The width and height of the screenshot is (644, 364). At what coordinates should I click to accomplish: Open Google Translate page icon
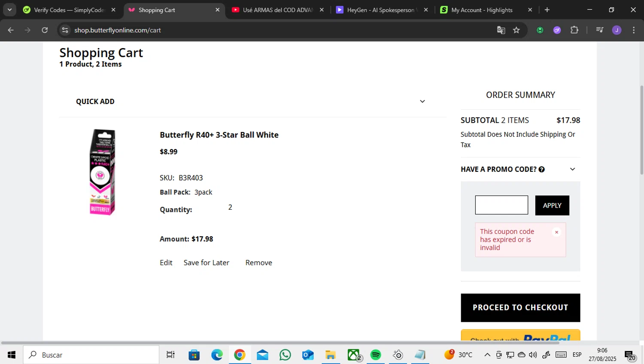click(501, 30)
